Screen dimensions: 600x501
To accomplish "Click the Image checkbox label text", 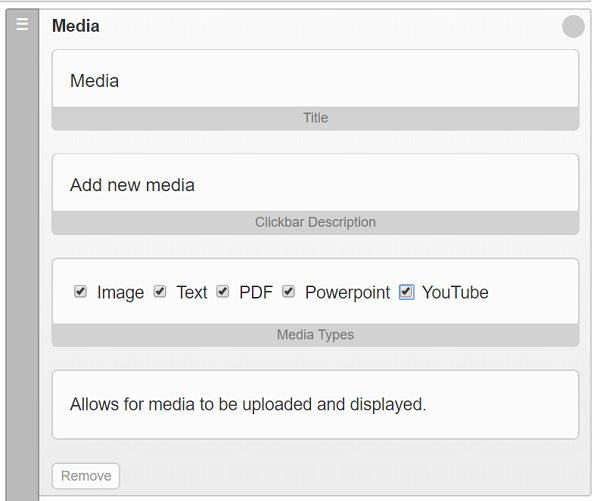I will tap(121, 293).
